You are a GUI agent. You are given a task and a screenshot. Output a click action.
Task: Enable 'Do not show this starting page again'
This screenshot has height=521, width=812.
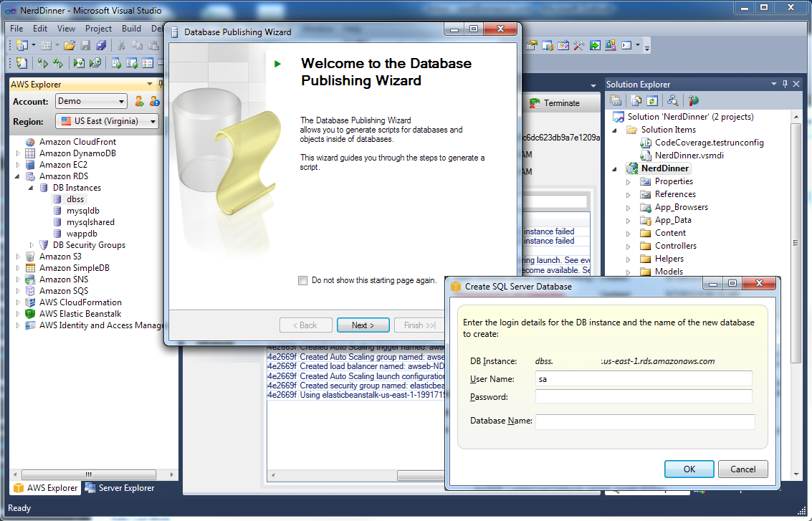coord(303,281)
